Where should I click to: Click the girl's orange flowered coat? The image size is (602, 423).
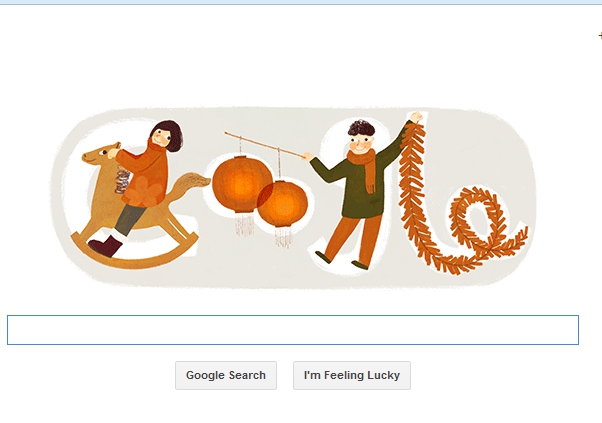(144, 175)
